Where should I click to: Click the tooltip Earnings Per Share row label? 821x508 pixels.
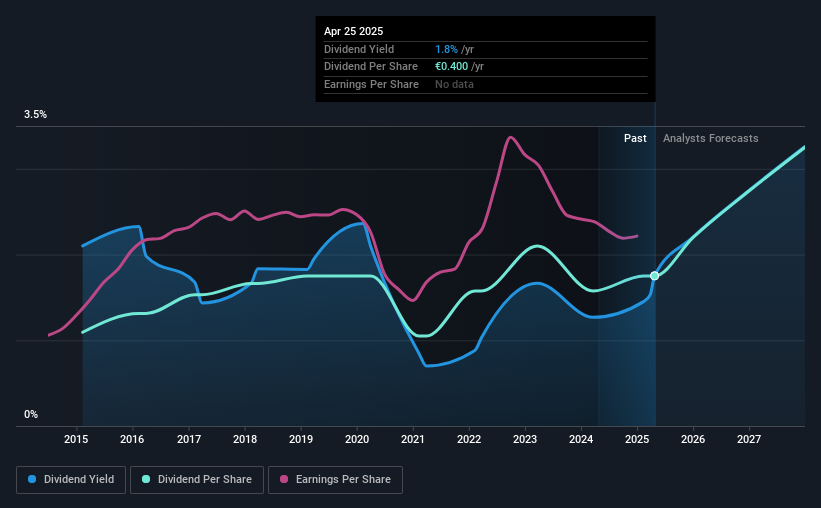[x=371, y=84]
